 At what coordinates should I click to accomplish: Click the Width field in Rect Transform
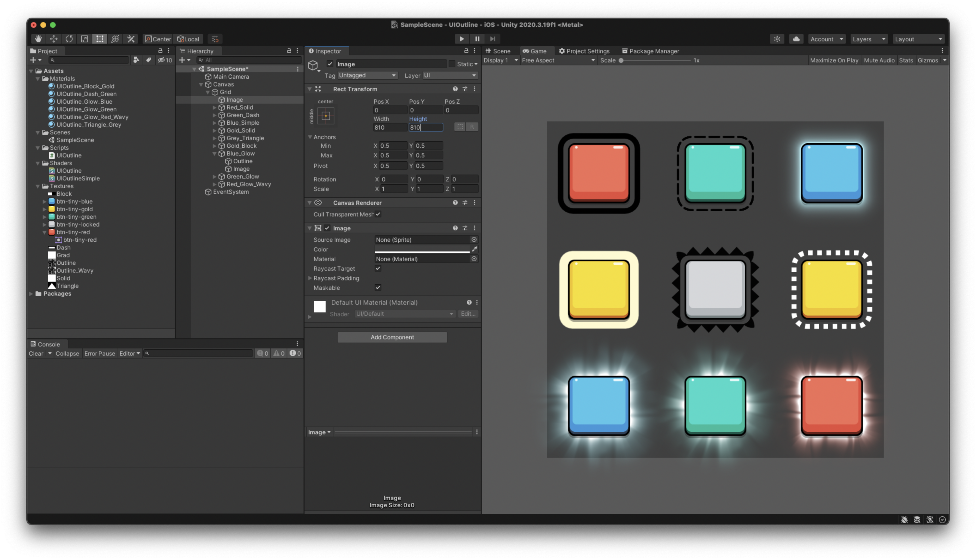[390, 127]
